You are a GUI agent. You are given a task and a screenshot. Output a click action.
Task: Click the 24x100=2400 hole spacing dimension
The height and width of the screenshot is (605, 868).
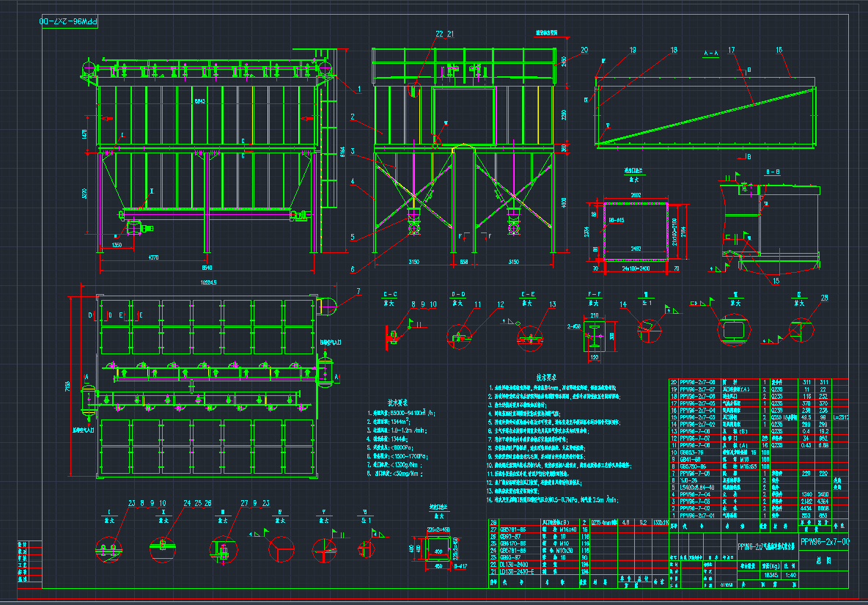636,268
